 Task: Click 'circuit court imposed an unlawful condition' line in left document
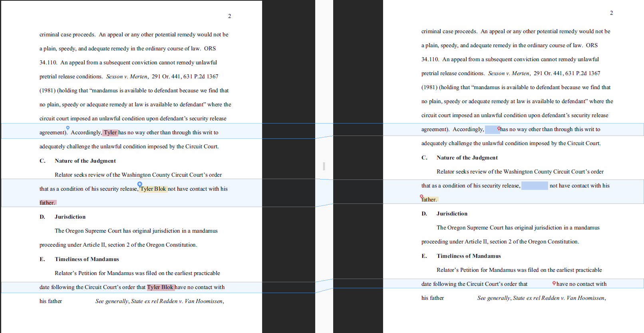coord(133,118)
